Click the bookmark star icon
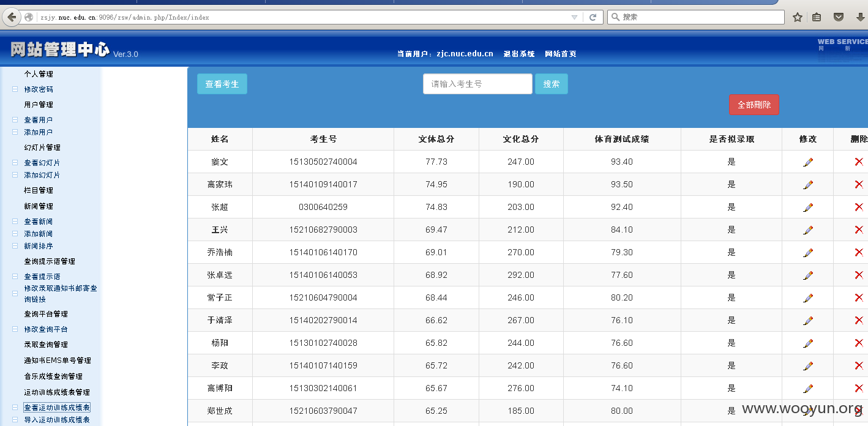 (x=798, y=17)
